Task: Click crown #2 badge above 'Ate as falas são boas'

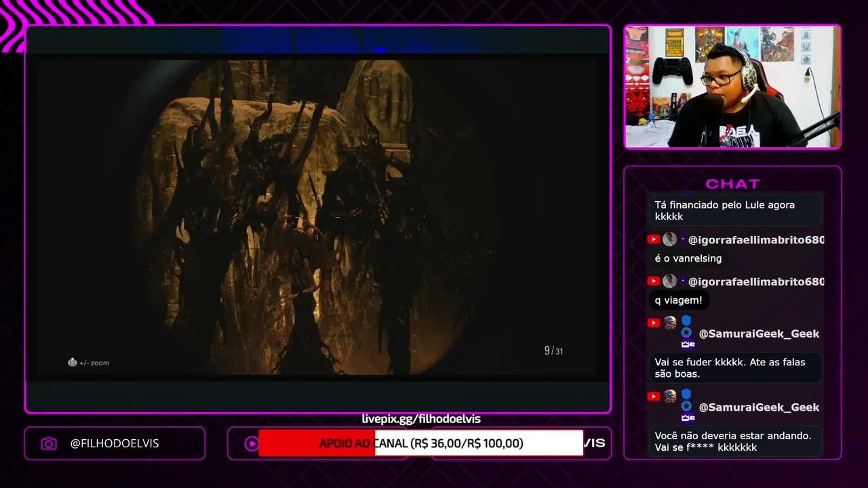Action: click(x=688, y=344)
